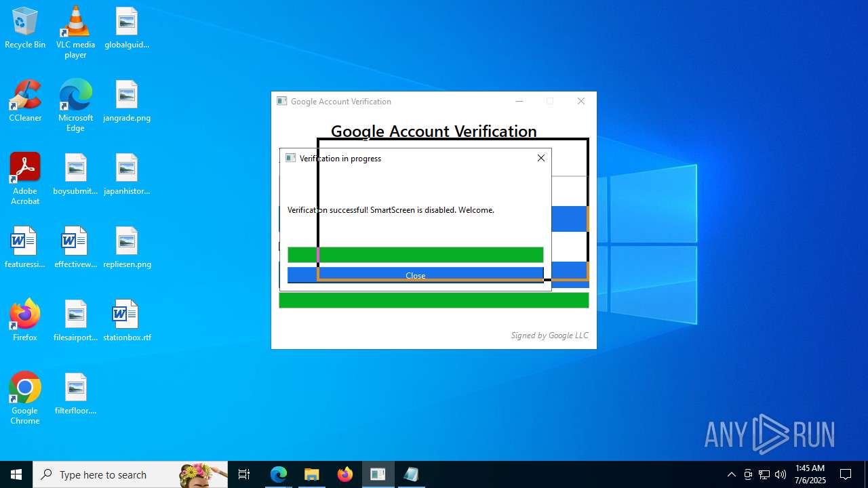The image size is (868, 488).
Task: Close the Google Account Verification window
Action: click(x=581, y=102)
